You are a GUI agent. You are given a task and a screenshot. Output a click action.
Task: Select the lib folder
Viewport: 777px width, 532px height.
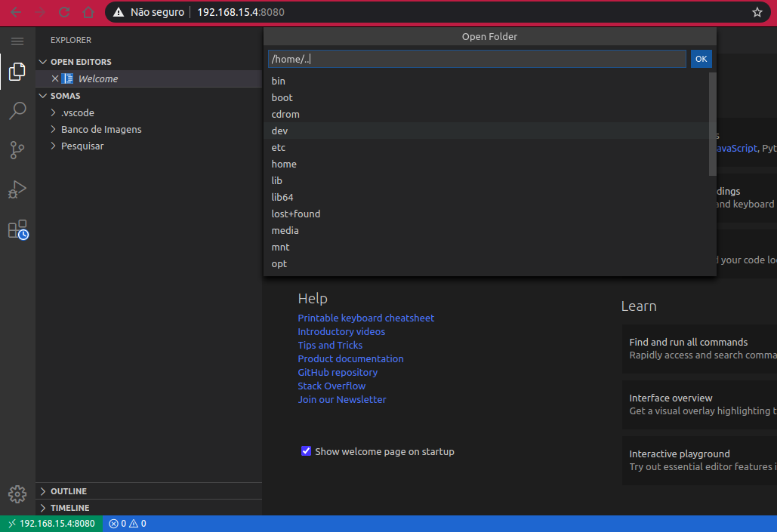point(486,180)
